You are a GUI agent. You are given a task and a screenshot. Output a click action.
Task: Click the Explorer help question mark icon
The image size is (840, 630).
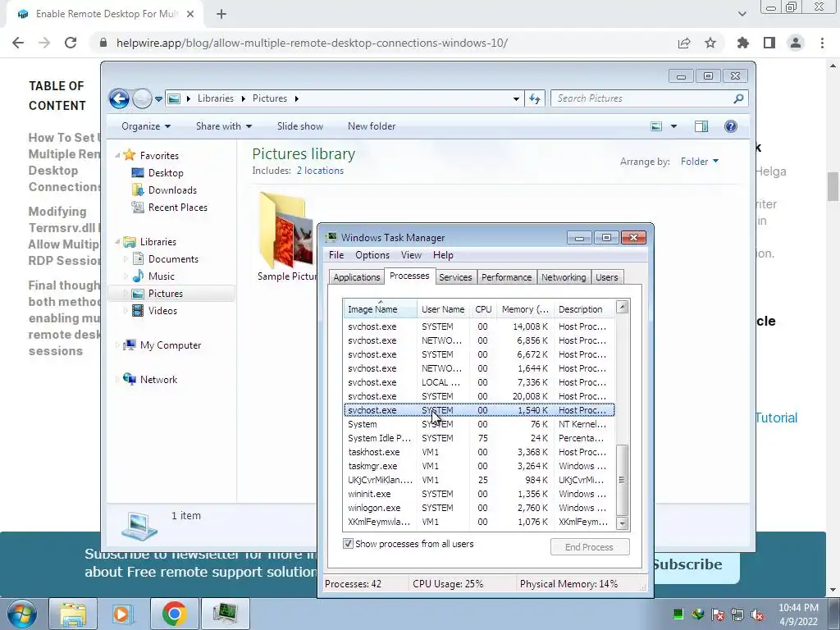(731, 126)
